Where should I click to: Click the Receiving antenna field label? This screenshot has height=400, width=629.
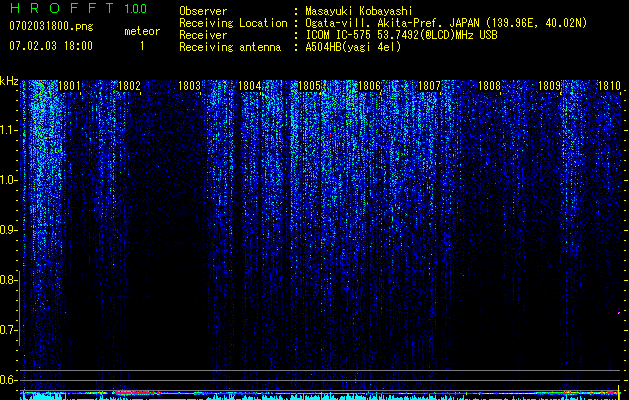tap(230, 47)
